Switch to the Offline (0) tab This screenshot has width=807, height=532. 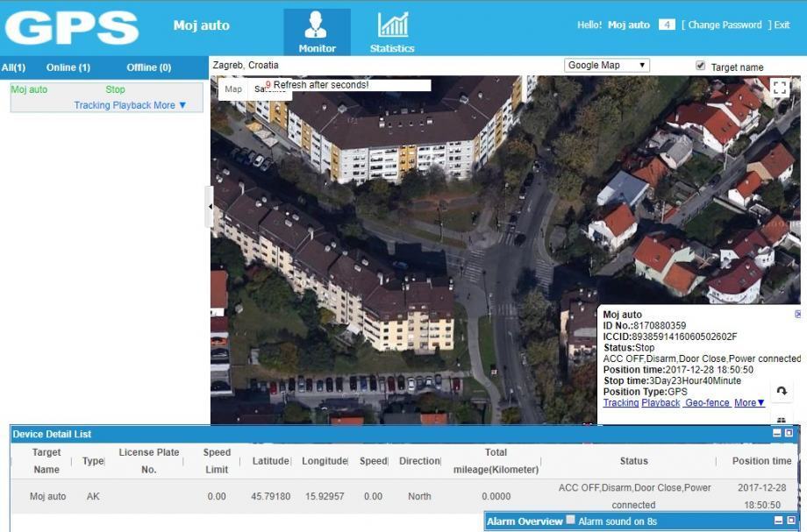coord(148,67)
